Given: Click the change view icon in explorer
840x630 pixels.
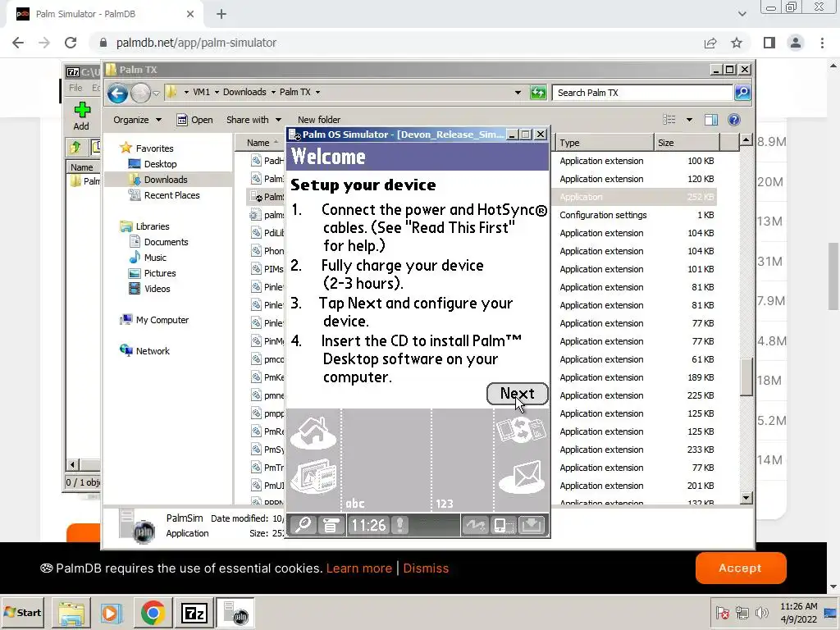Looking at the screenshot, I should (x=669, y=120).
